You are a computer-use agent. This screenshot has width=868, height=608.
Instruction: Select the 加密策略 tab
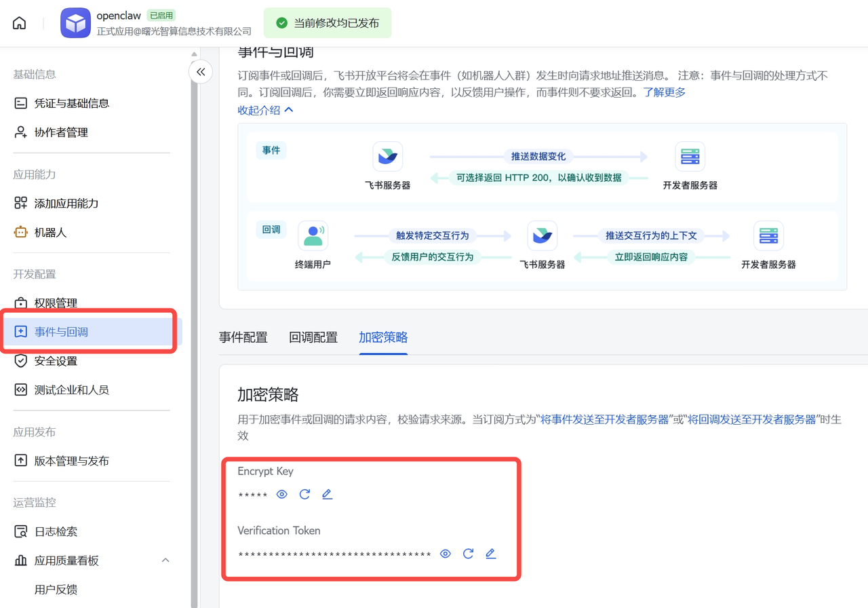pos(383,337)
